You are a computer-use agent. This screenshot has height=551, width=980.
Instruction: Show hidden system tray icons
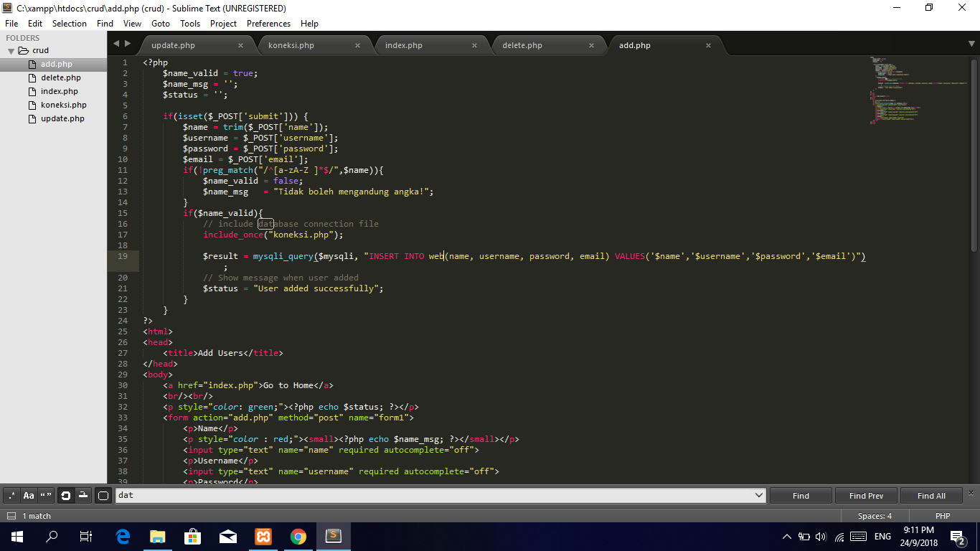click(787, 537)
